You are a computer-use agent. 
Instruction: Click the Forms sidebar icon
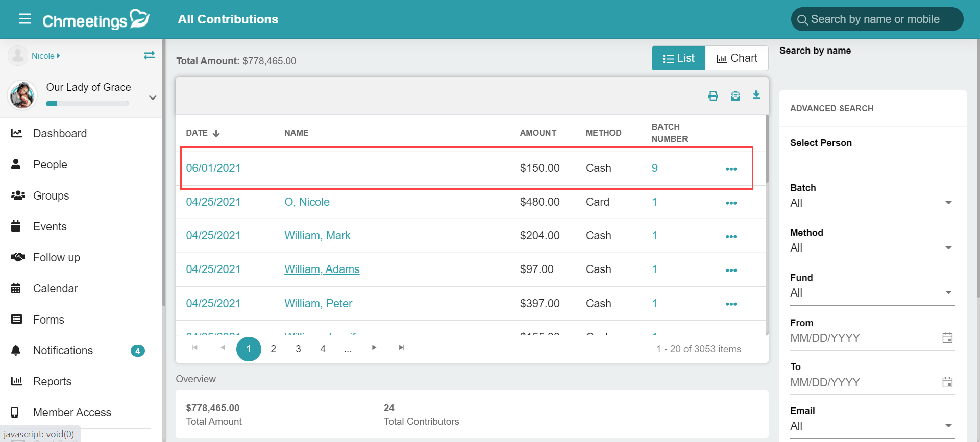pos(16,320)
